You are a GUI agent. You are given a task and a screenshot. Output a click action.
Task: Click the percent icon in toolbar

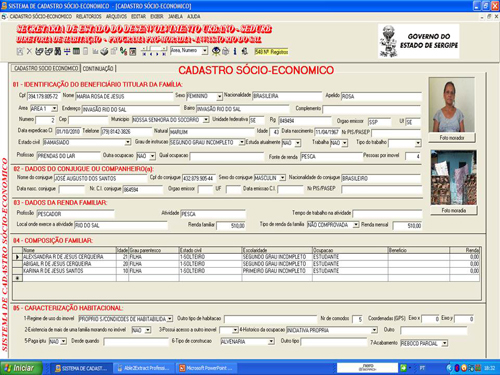click(x=124, y=51)
